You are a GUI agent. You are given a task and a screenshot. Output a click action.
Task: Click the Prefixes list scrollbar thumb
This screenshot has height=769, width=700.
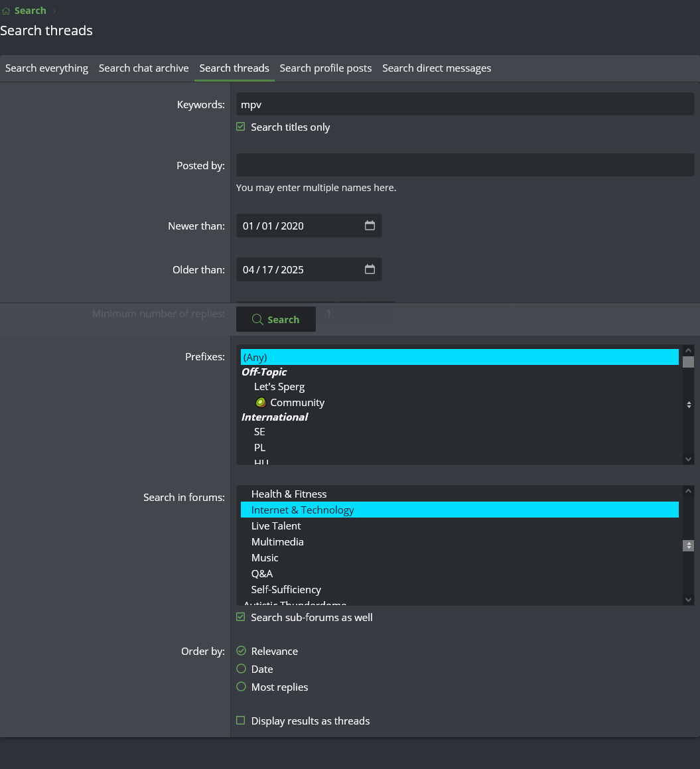tap(688, 362)
